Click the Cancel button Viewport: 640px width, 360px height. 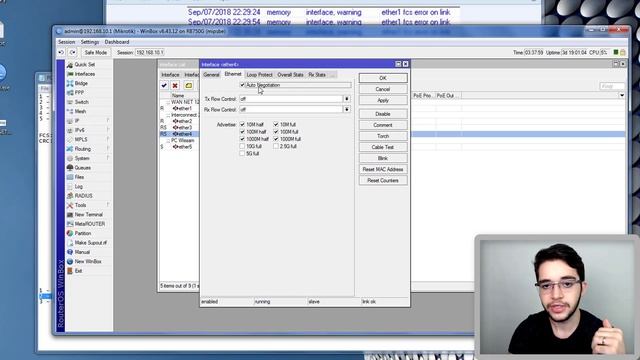coord(383,89)
